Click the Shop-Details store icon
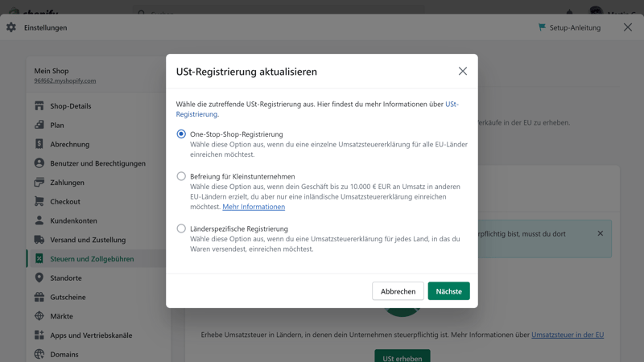The image size is (644, 362). [39, 106]
